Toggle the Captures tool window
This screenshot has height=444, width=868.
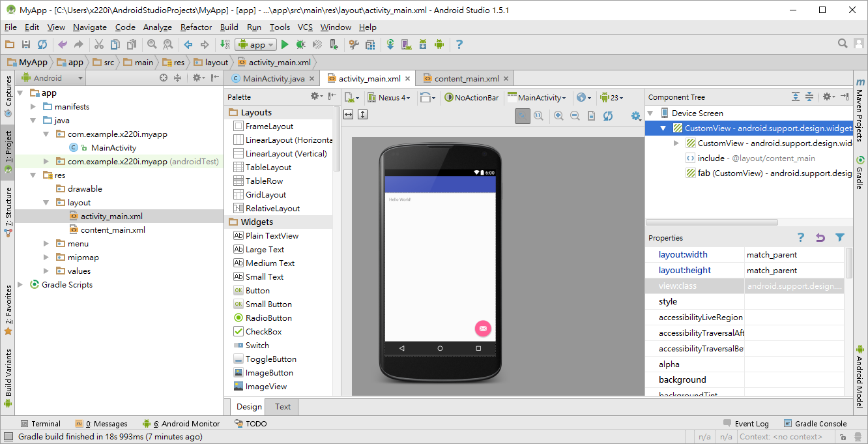point(8,96)
